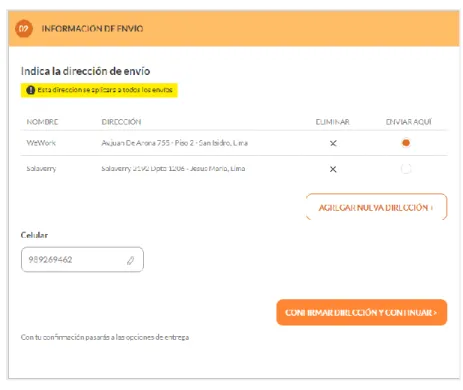
Task: Click the yellow notice about all shipments
Action: click(99, 90)
